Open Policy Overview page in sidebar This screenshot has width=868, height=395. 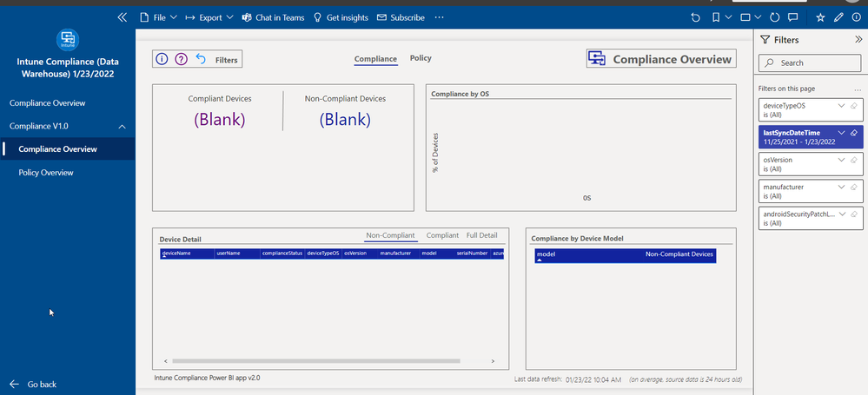pyautogui.click(x=46, y=173)
